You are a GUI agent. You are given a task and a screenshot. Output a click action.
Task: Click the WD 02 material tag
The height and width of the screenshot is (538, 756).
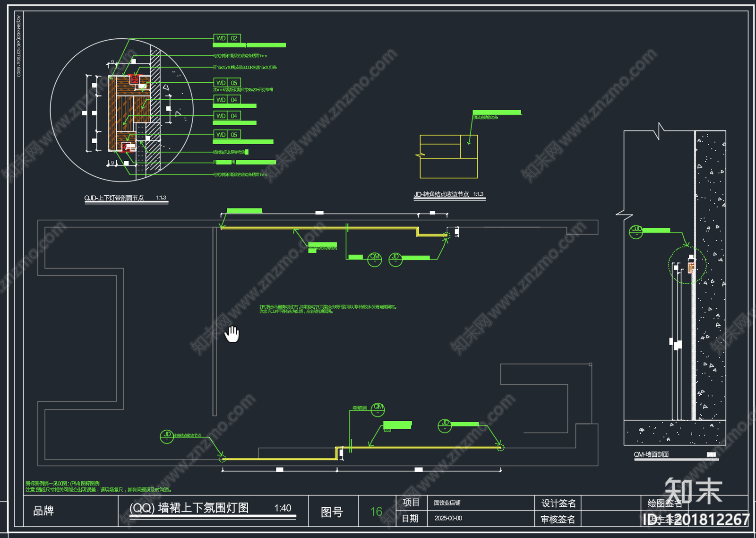[x=227, y=38]
